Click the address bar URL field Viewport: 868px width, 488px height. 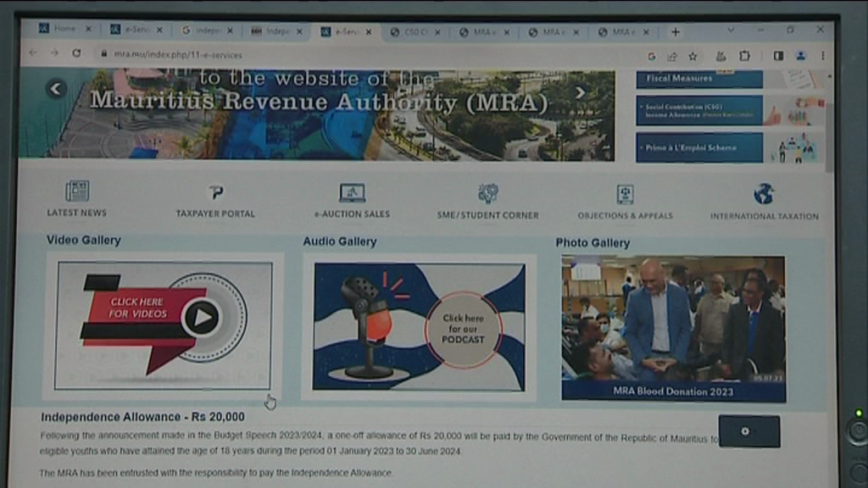click(x=365, y=55)
